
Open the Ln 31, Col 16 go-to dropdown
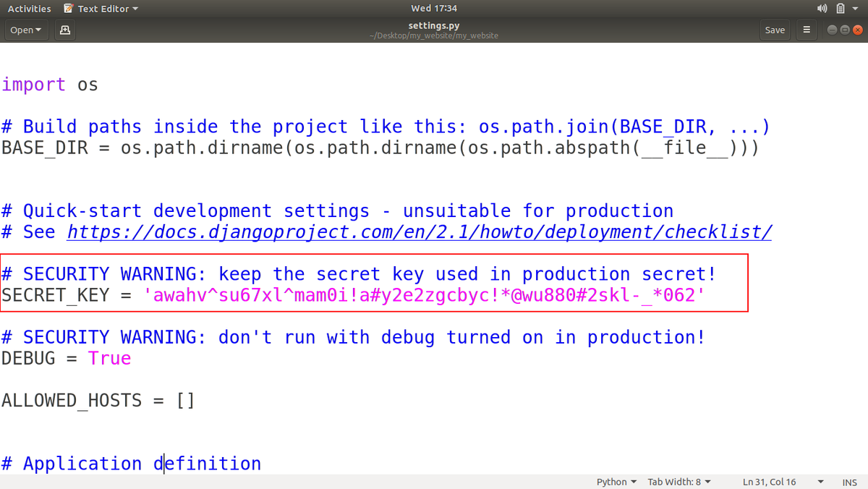(x=775, y=482)
